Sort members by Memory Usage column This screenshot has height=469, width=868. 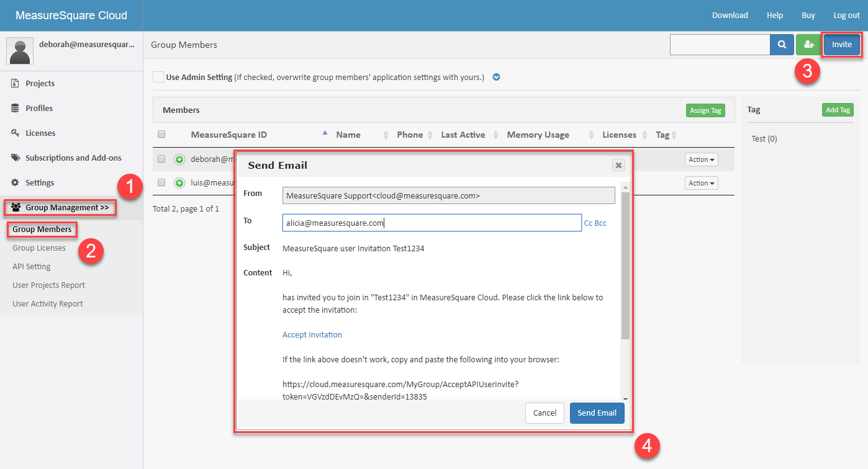point(538,135)
